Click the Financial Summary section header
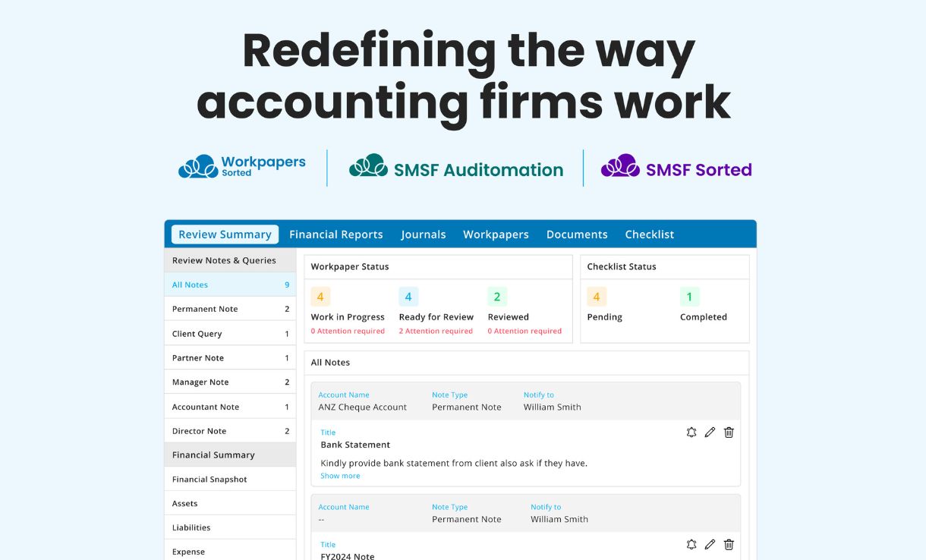The width and height of the screenshot is (926, 560). tap(230, 455)
